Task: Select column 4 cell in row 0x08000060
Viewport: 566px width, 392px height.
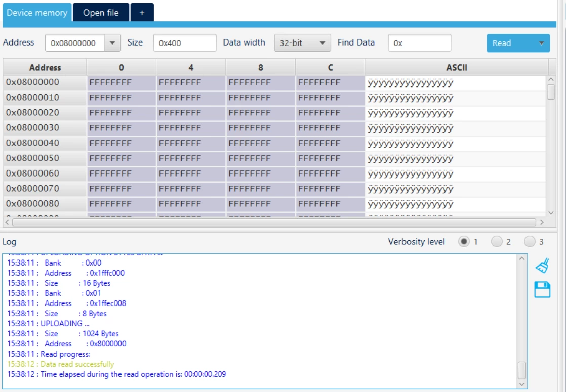Action: click(x=191, y=173)
